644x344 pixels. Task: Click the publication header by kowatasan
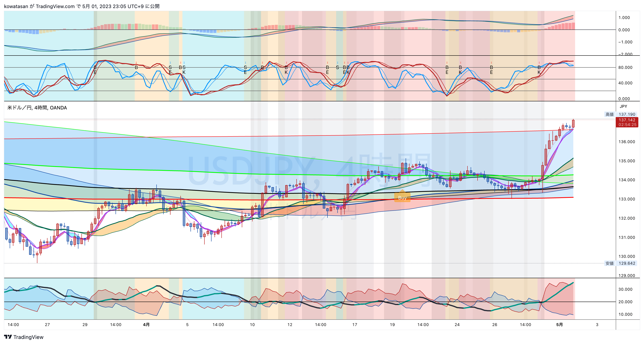pos(82,6)
